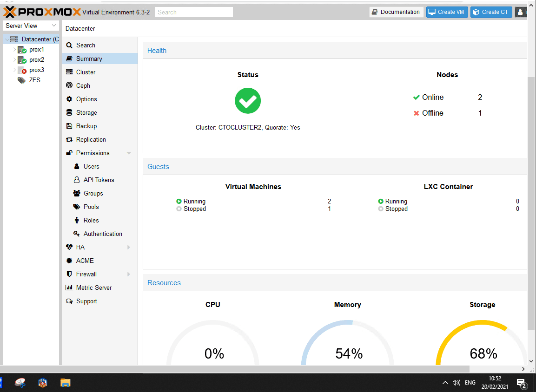Expand the Firewall submenu arrow
This screenshot has height=392, width=536.
pos(129,274)
